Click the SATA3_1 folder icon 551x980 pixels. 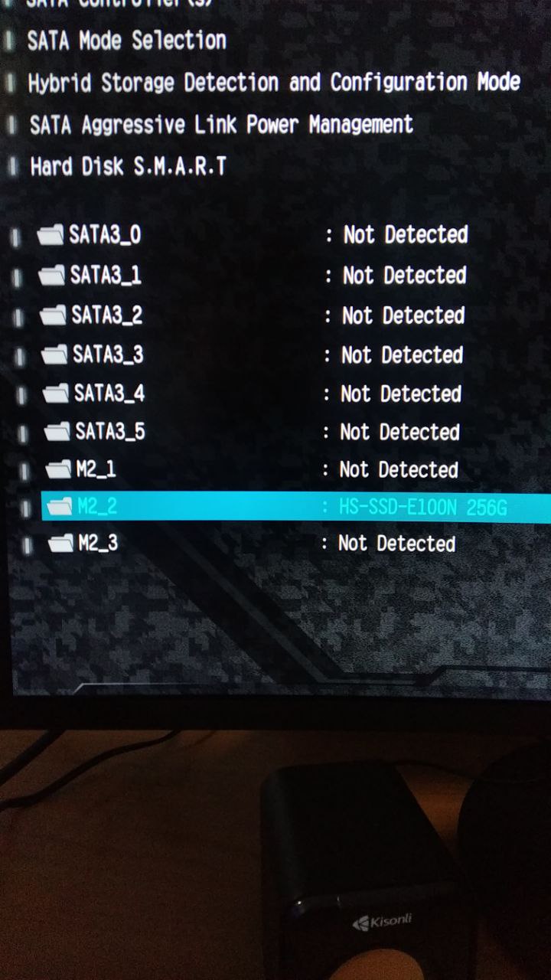click(x=52, y=274)
